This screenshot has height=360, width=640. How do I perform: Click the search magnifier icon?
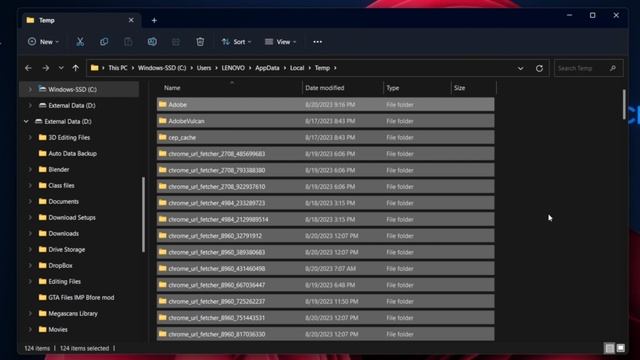coord(613,68)
